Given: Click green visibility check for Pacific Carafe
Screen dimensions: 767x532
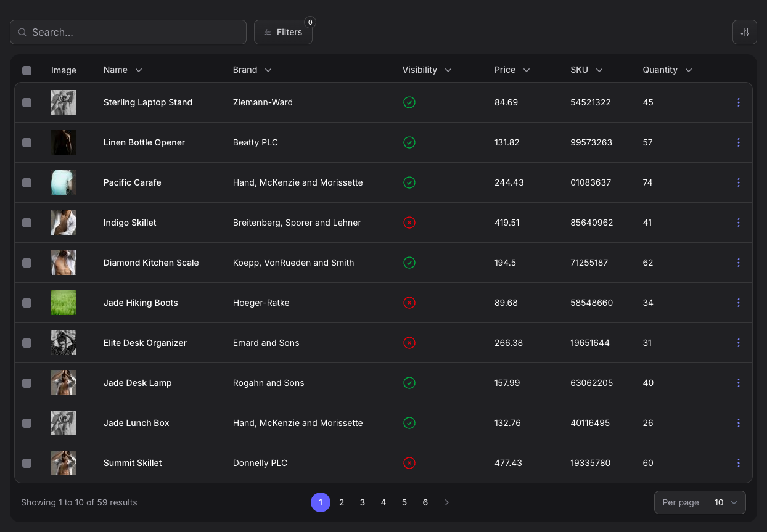Looking at the screenshot, I should pyautogui.click(x=409, y=182).
